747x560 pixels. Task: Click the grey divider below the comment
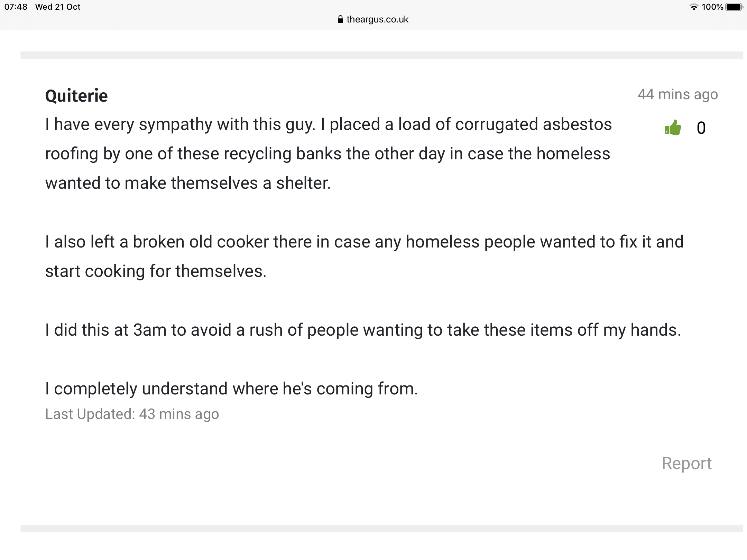[x=381, y=529]
